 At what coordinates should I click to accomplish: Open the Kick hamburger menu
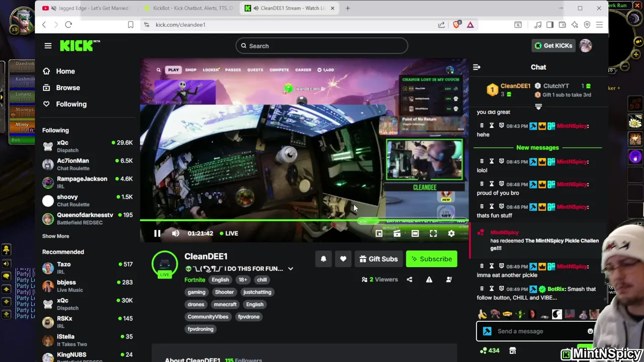coord(48,46)
